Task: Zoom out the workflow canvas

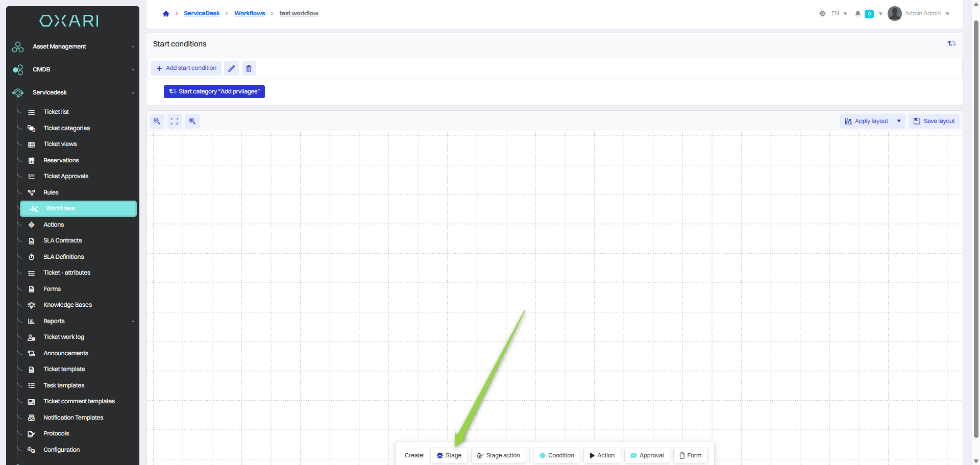Action: point(157,121)
